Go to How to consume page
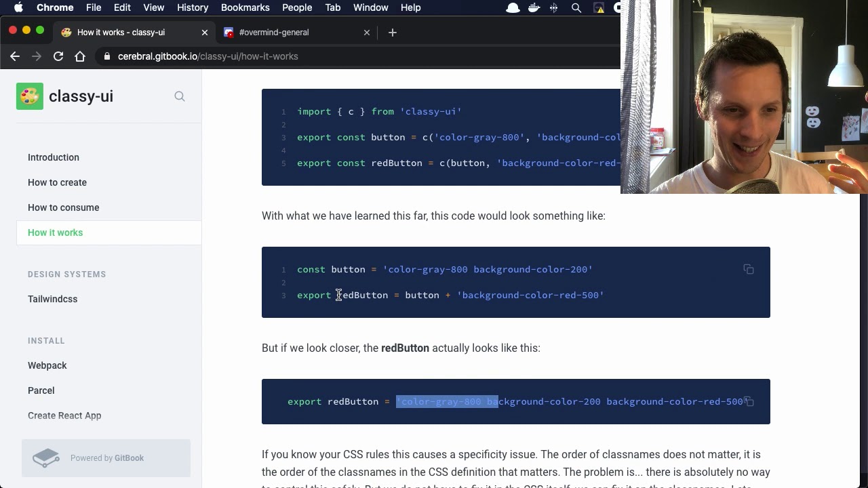Image resolution: width=868 pixels, height=488 pixels. tap(64, 207)
